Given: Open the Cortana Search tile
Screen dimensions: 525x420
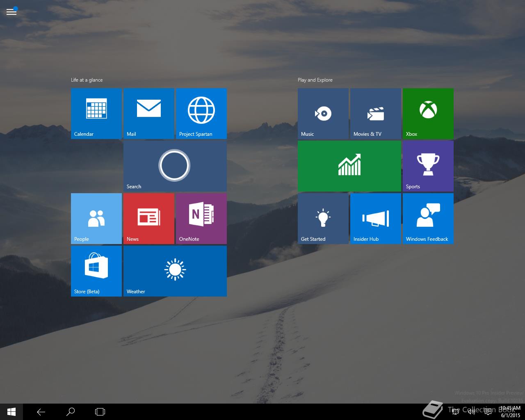Looking at the screenshot, I should pos(175,166).
